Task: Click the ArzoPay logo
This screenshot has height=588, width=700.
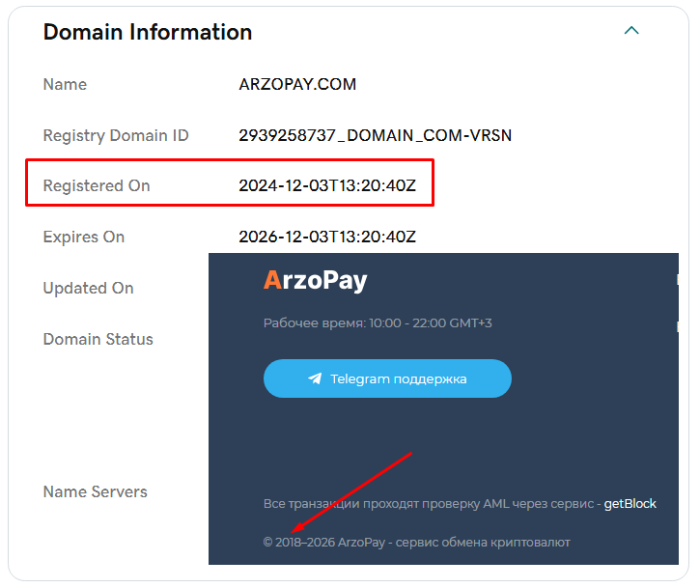Action: click(315, 281)
